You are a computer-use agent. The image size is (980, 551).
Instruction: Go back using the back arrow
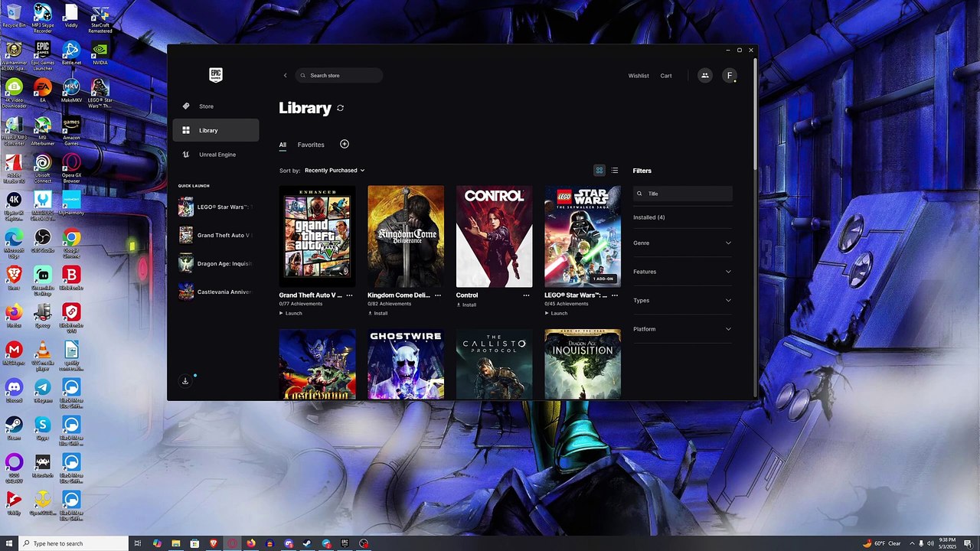click(285, 76)
